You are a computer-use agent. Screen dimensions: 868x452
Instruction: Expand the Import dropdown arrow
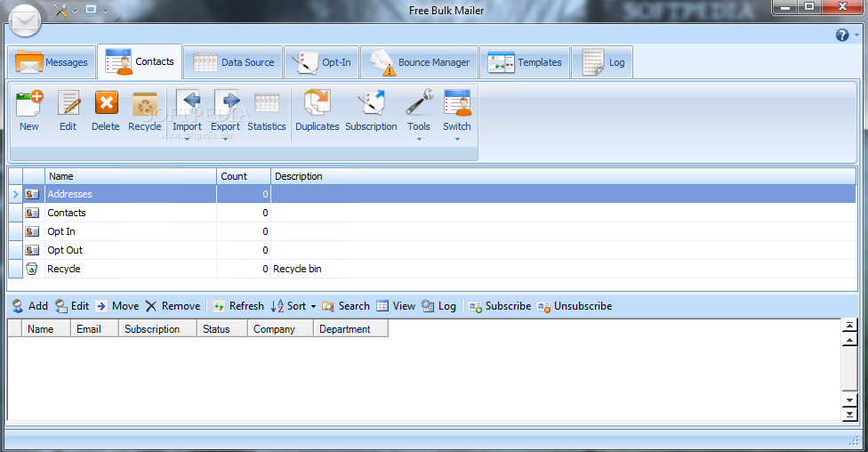coord(187,139)
